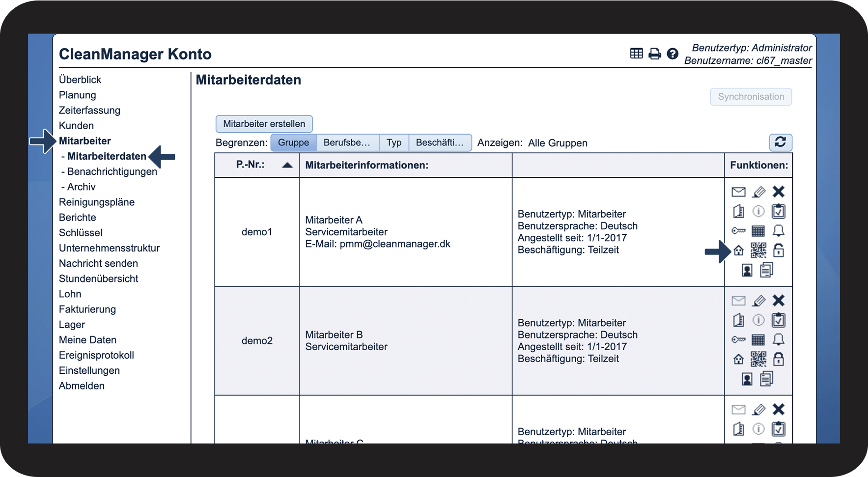Sort by P.-Nr. using the arrow

[x=287, y=165]
